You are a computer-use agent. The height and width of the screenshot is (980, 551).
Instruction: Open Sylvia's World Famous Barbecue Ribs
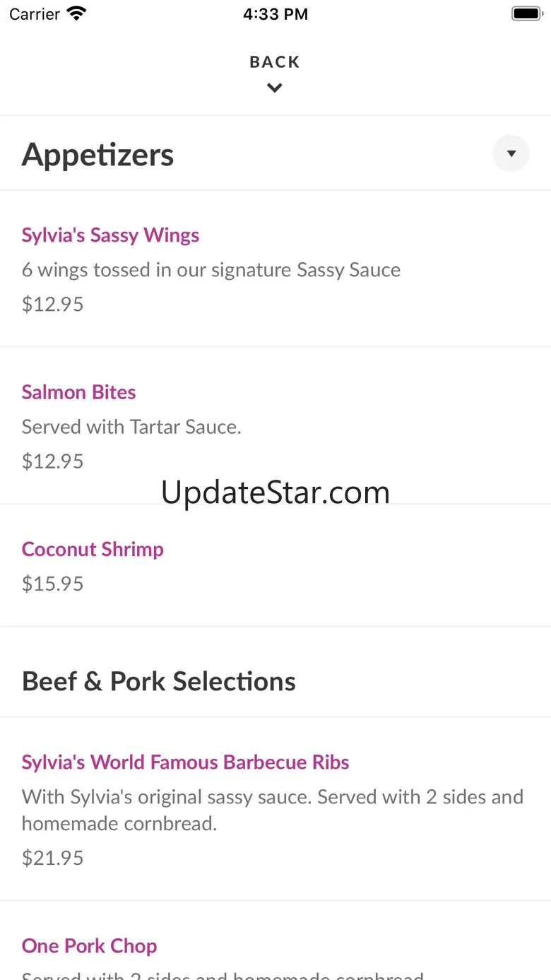coord(185,762)
